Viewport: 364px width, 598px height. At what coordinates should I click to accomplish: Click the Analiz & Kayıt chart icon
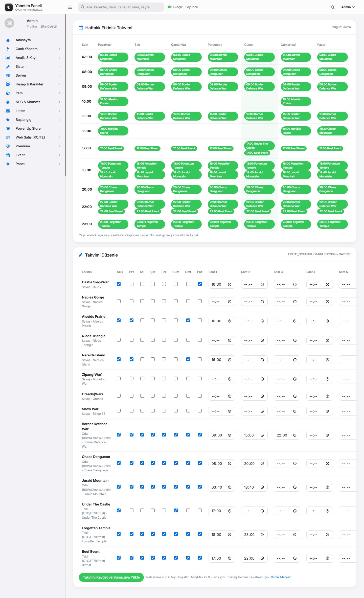pyautogui.click(x=8, y=58)
